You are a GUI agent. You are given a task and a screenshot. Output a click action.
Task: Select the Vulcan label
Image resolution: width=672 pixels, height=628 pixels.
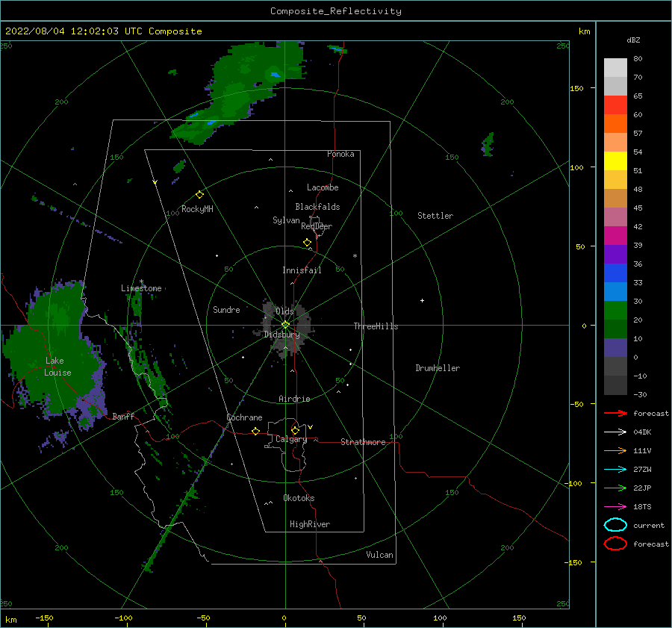pyautogui.click(x=380, y=555)
